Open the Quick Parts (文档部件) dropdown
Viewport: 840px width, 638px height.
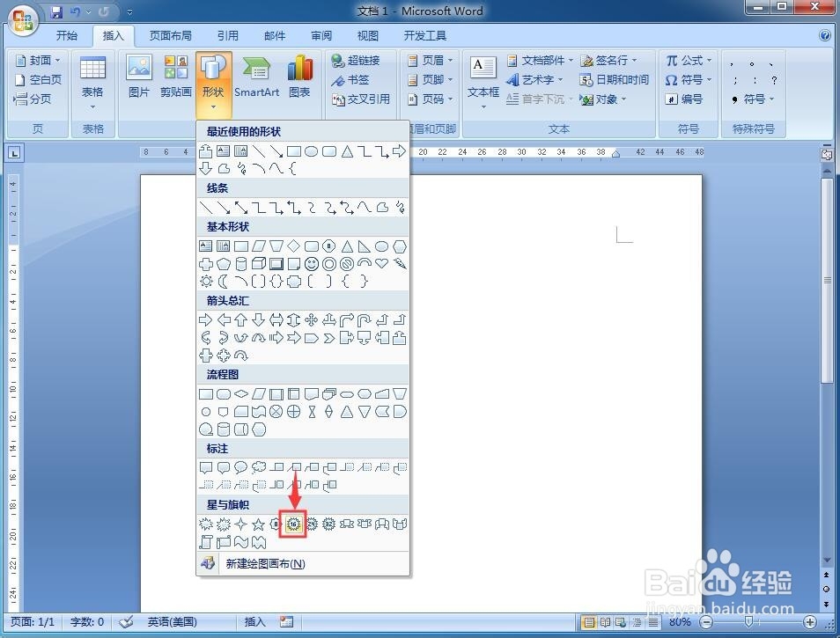(540, 60)
